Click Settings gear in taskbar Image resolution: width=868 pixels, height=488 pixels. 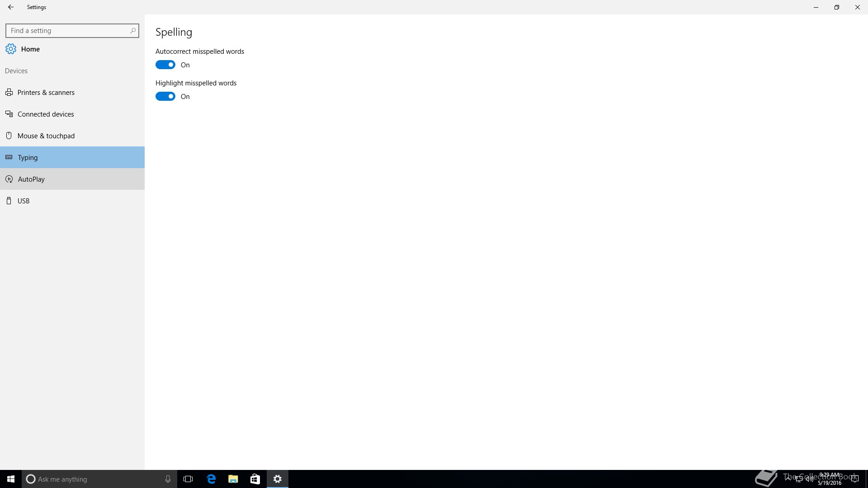click(x=278, y=479)
